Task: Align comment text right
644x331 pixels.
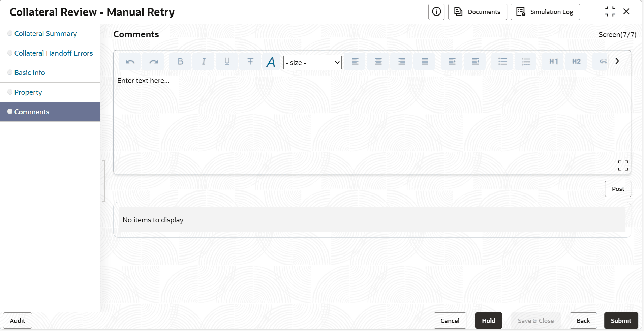Action: 402,62
